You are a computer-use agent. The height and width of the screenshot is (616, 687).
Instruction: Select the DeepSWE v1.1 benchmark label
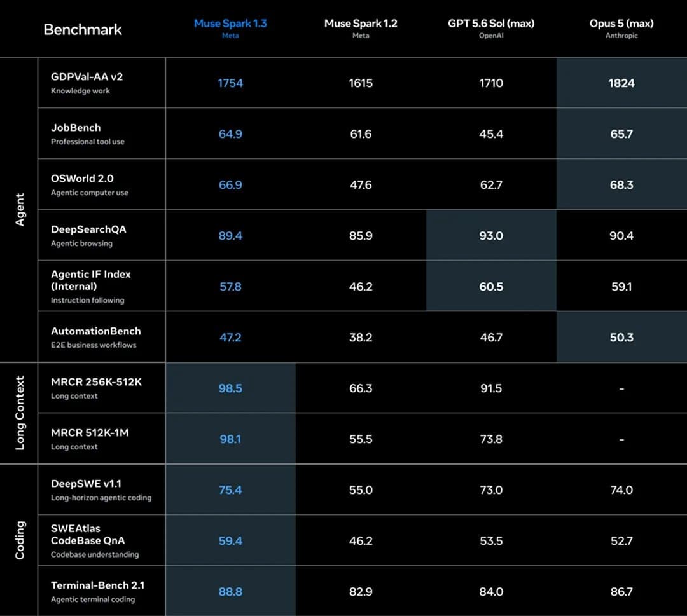[86, 483]
